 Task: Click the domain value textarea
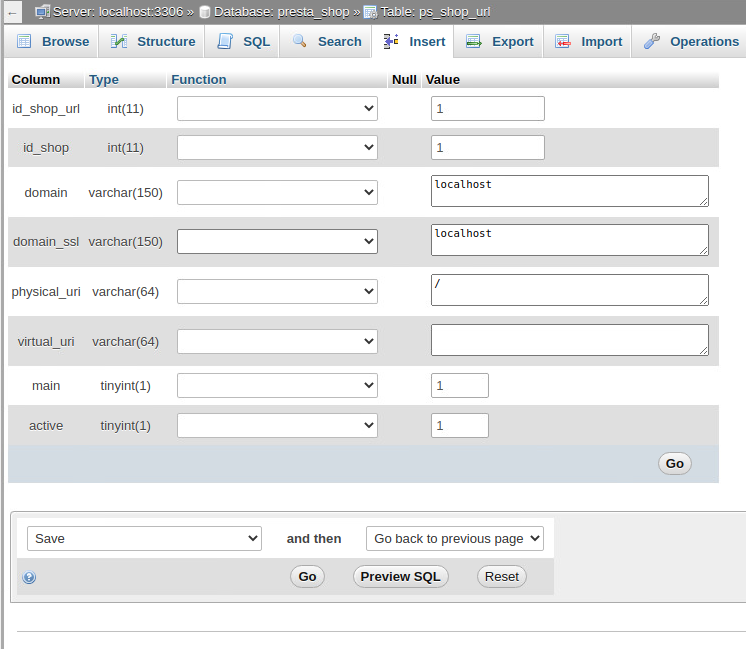pyautogui.click(x=569, y=191)
